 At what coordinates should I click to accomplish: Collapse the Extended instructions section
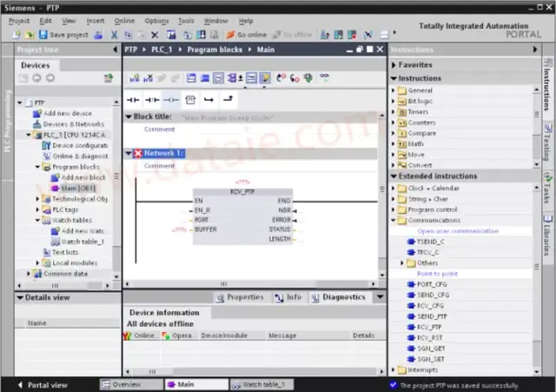(394, 176)
